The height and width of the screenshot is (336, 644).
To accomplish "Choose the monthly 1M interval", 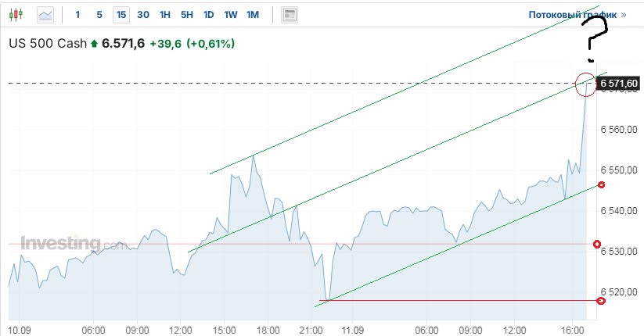I will (253, 14).
